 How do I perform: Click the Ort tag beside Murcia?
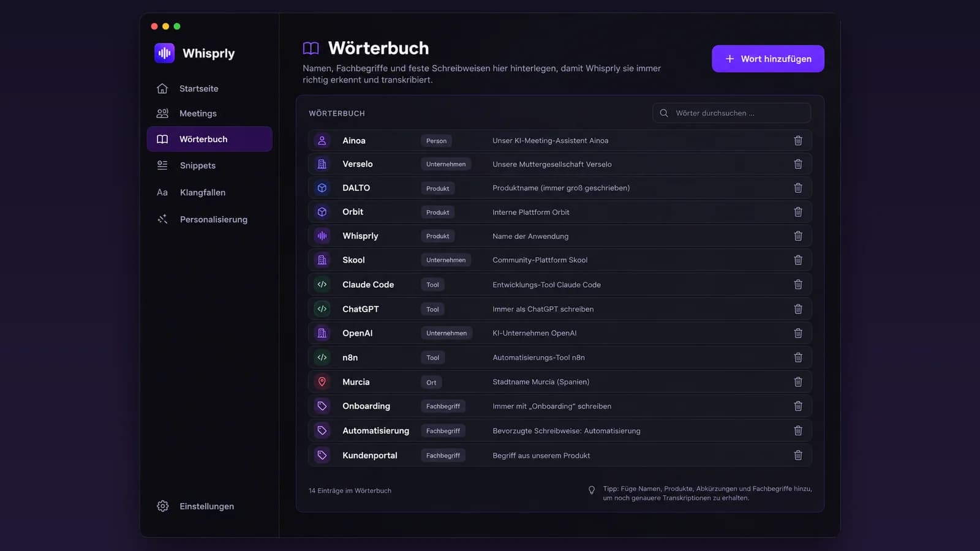click(431, 383)
